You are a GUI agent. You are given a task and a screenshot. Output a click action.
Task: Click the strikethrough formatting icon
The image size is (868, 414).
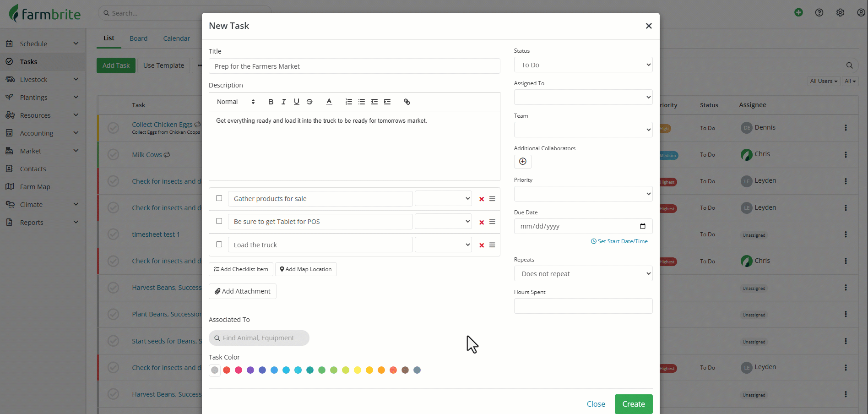click(x=309, y=102)
